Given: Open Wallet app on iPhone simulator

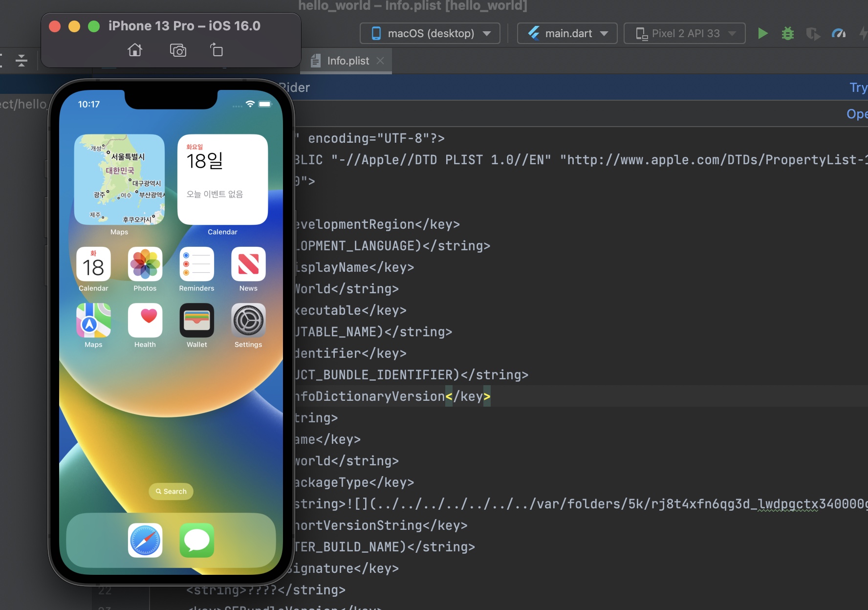Looking at the screenshot, I should (197, 321).
